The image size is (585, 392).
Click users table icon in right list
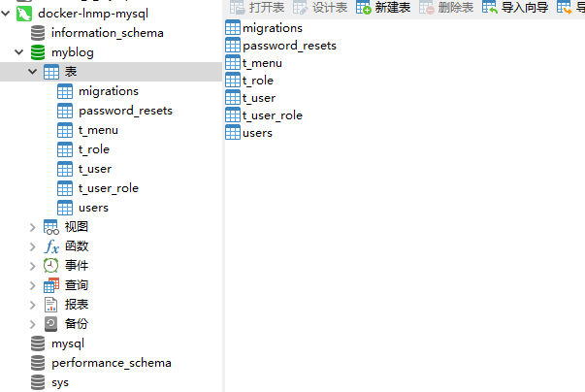233,132
